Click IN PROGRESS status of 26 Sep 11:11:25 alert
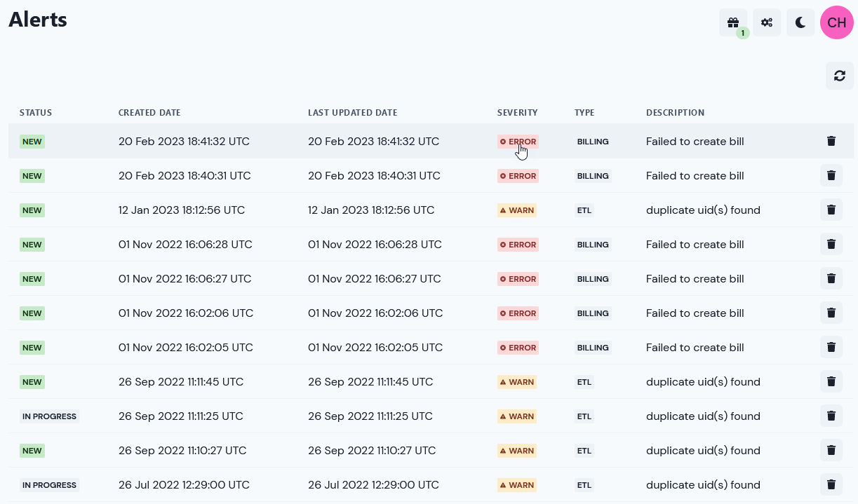 point(49,416)
